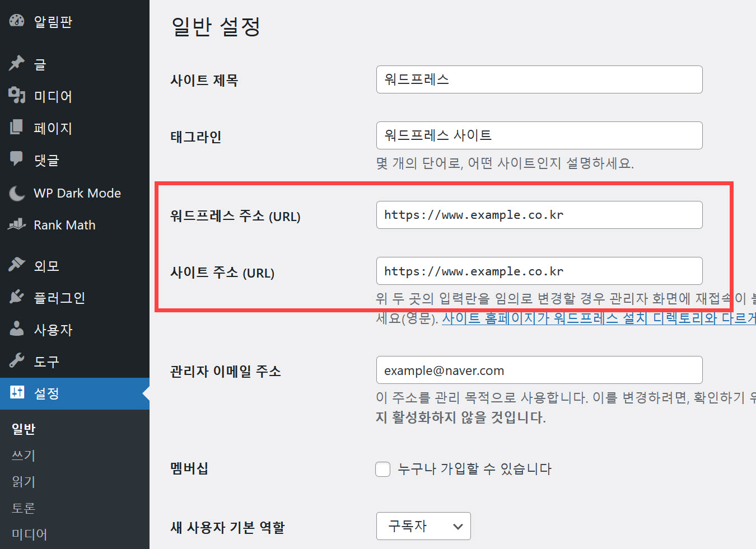
Task: Click the person icon beside 사용자
Action: click(x=17, y=329)
